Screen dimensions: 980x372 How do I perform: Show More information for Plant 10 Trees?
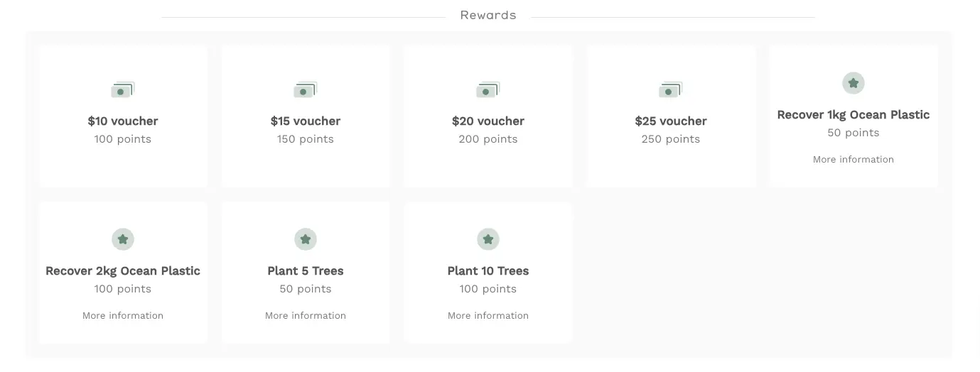pyautogui.click(x=488, y=316)
